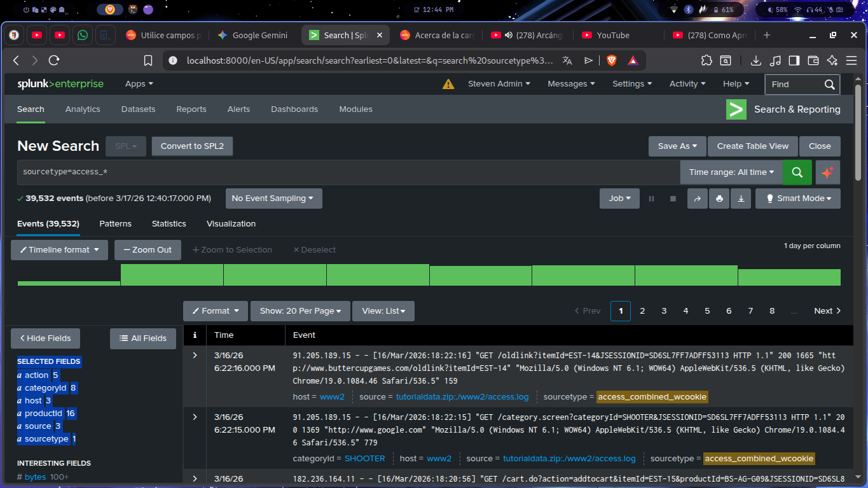The width and height of the screenshot is (868, 488).
Task: Toggle the second event's details with the chevron
Action: (195, 417)
